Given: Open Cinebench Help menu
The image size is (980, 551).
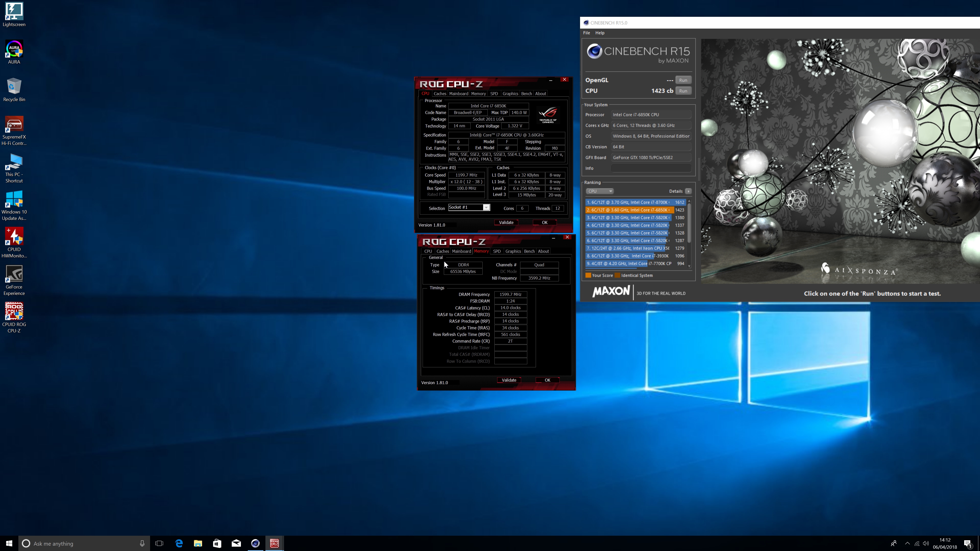Looking at the screenshot, I should tap(599, 33).
